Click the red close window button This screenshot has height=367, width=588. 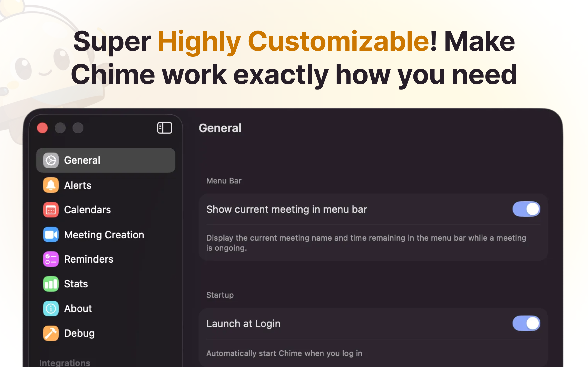click(x=42, y=128)
